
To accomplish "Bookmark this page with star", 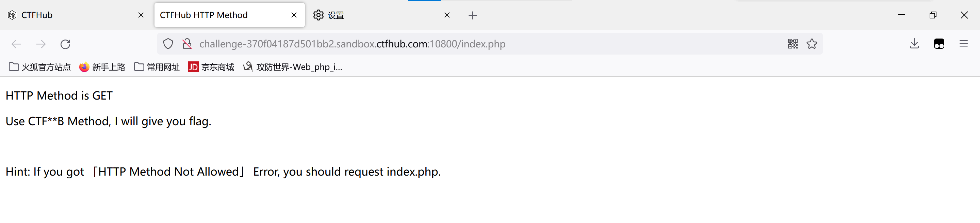I will pyautogui.click(x=812, y=44).
